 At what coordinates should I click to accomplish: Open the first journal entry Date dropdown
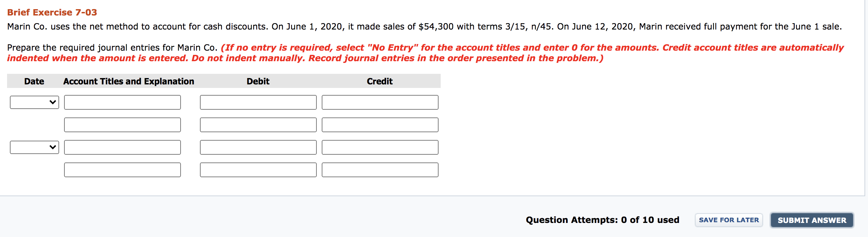(34, 102)
